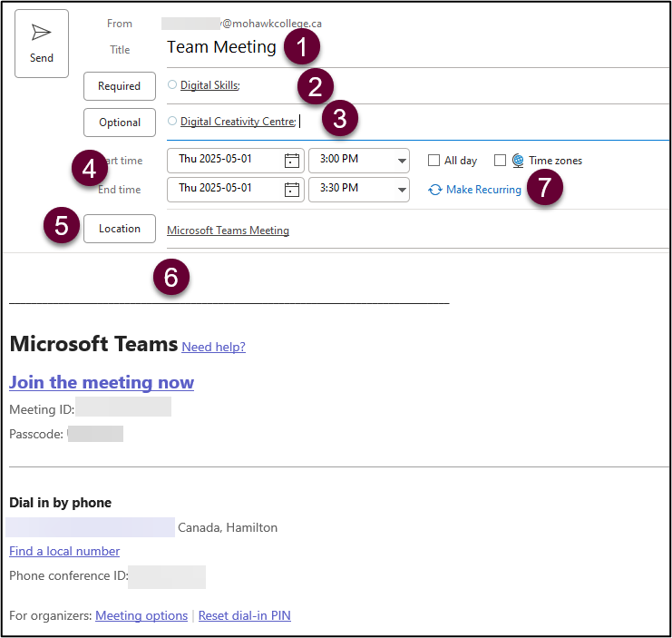Click the end date field beside 3:30 PM

[235, 190]
